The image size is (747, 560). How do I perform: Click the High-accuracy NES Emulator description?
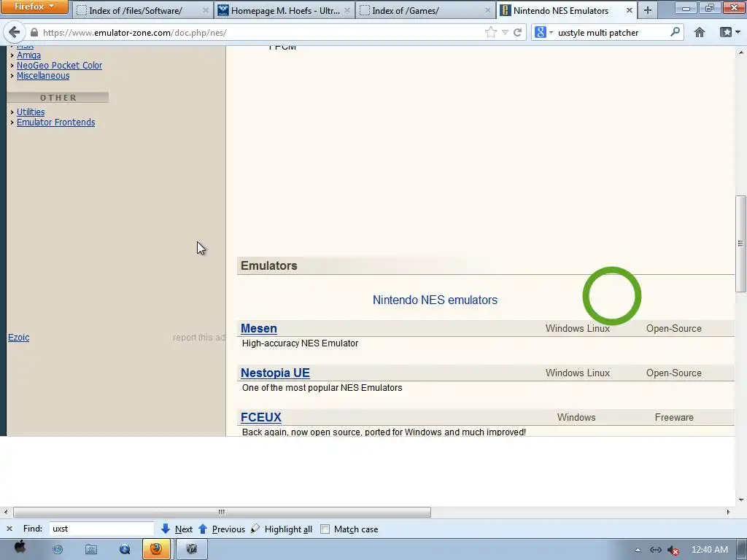pyautogui.click(x=300, y=343)
